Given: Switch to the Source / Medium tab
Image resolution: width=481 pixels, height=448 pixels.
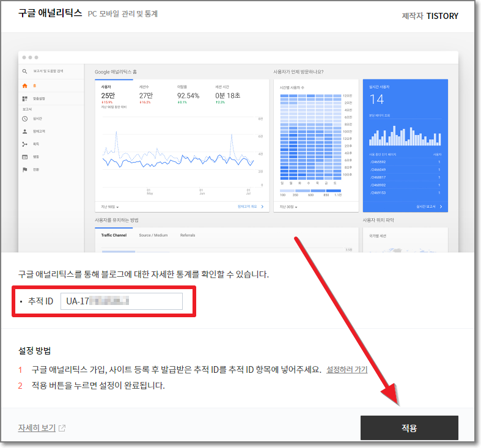Looking at the screenshot, I should (x=153, y=235).
